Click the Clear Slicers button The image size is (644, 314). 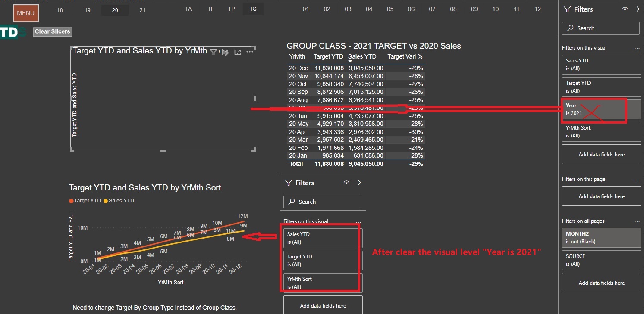click(x=52, y=31)
